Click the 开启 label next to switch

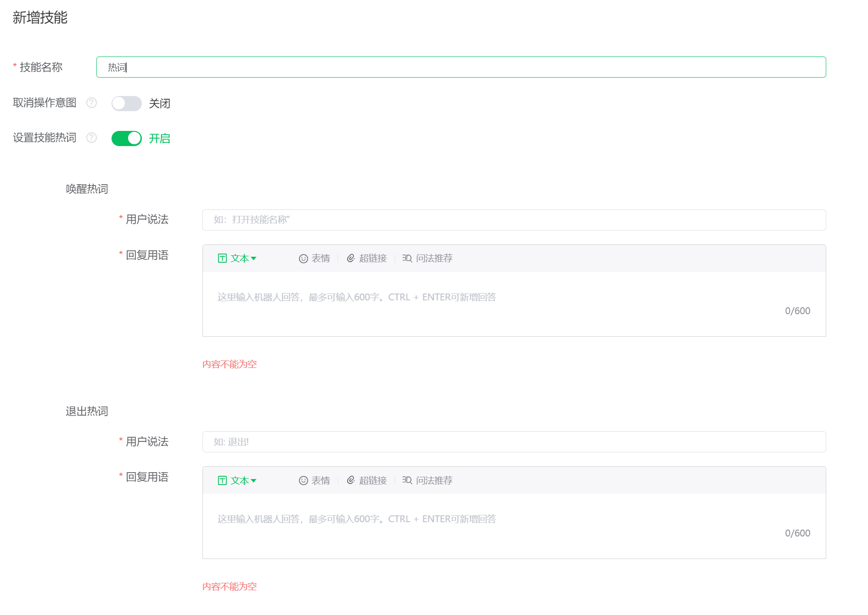click(159, 138)
